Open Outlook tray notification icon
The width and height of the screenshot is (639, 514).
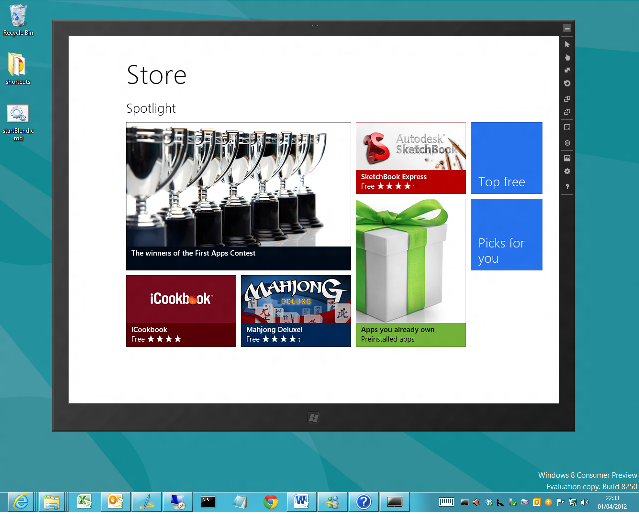click(537, 502)
